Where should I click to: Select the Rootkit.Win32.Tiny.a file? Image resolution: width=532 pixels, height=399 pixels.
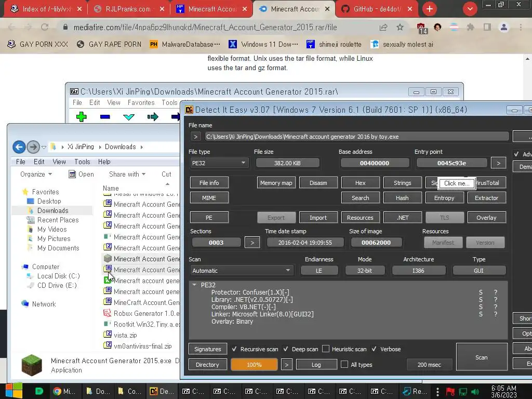click(x=142, y=324)
